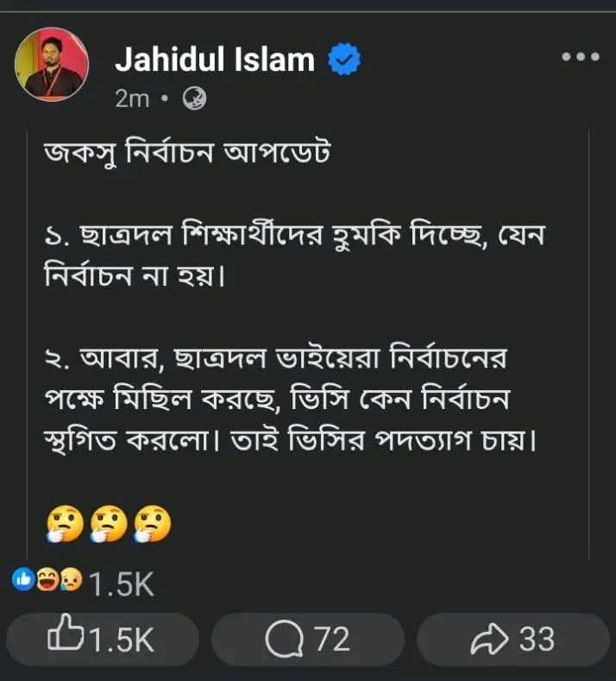Click the blue like reaction icon
Image resolution: width=616 pixels, height=681 pixels.
click(22, 582)
